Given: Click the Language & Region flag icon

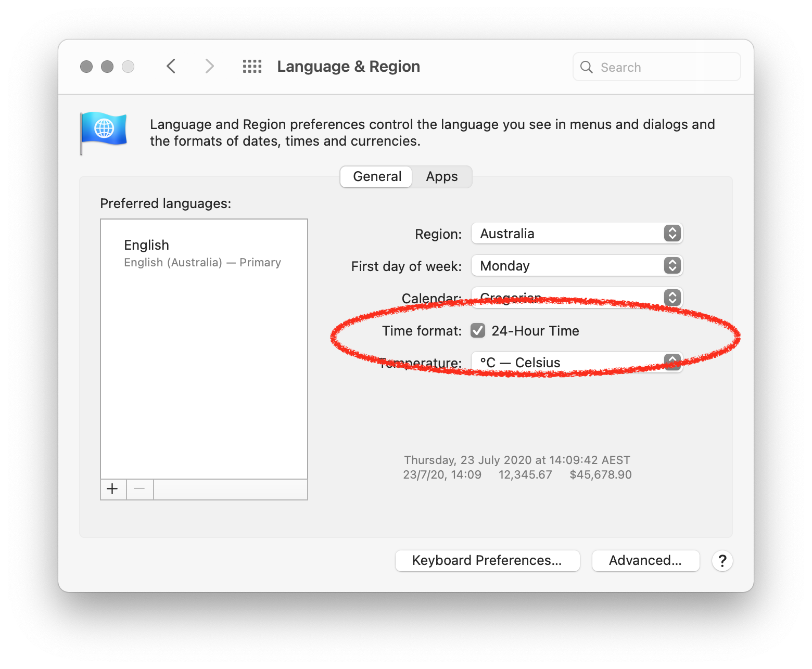Looking at the screenshot, I should click(x=103, y=132).
